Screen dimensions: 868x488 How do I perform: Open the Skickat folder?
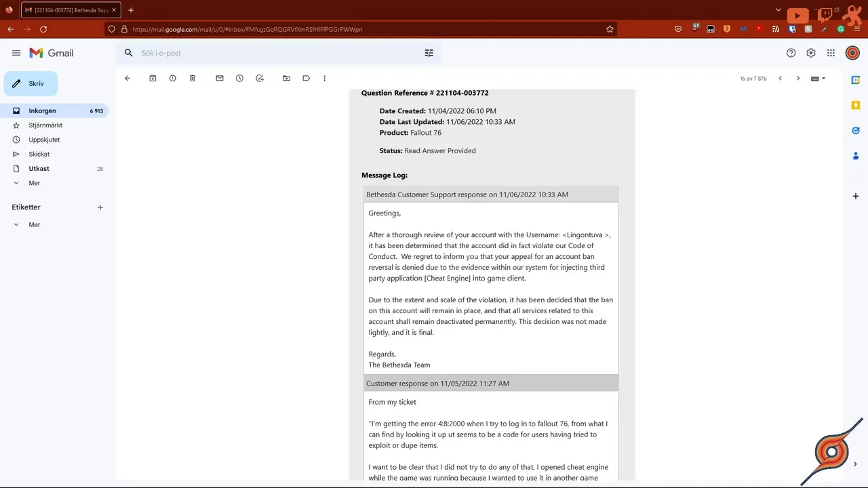pos(39,154)
